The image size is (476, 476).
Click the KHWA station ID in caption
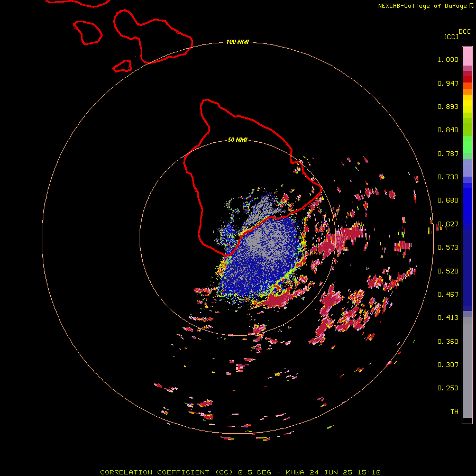click(295, 472)
